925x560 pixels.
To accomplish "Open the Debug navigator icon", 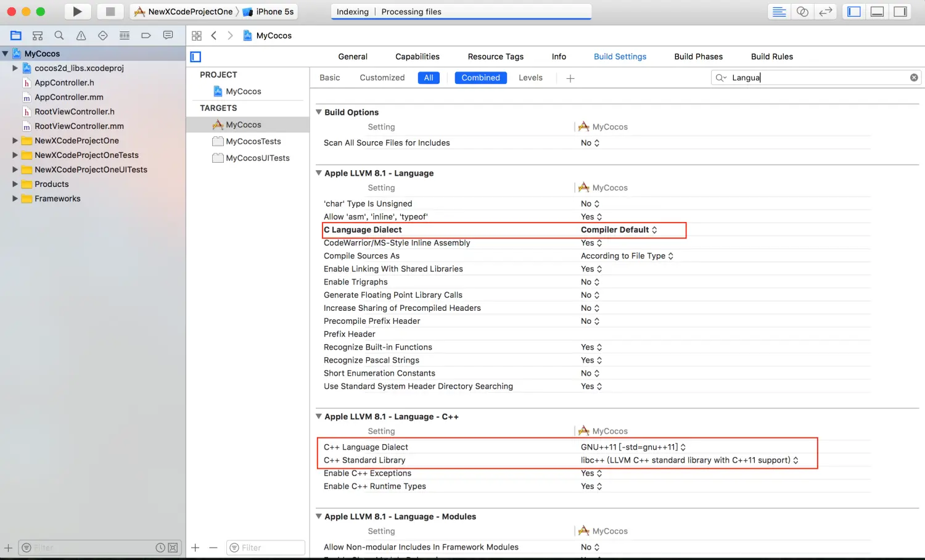I will [125, 36].
